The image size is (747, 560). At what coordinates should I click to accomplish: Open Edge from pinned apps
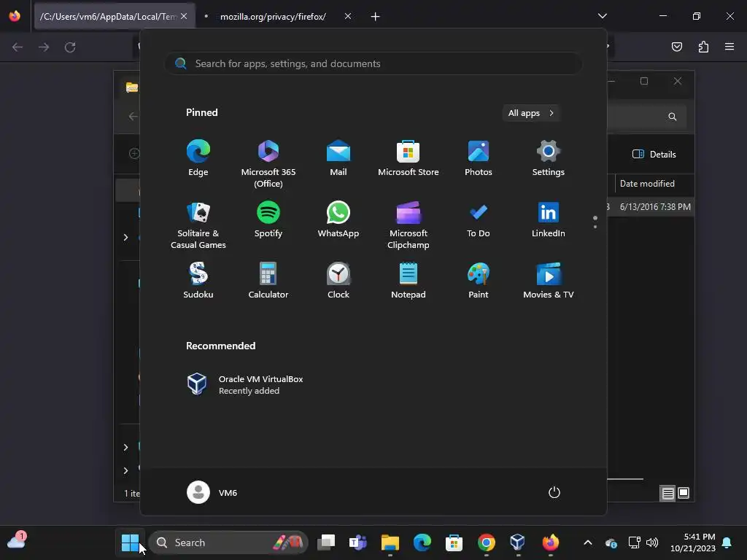(198, 157)
